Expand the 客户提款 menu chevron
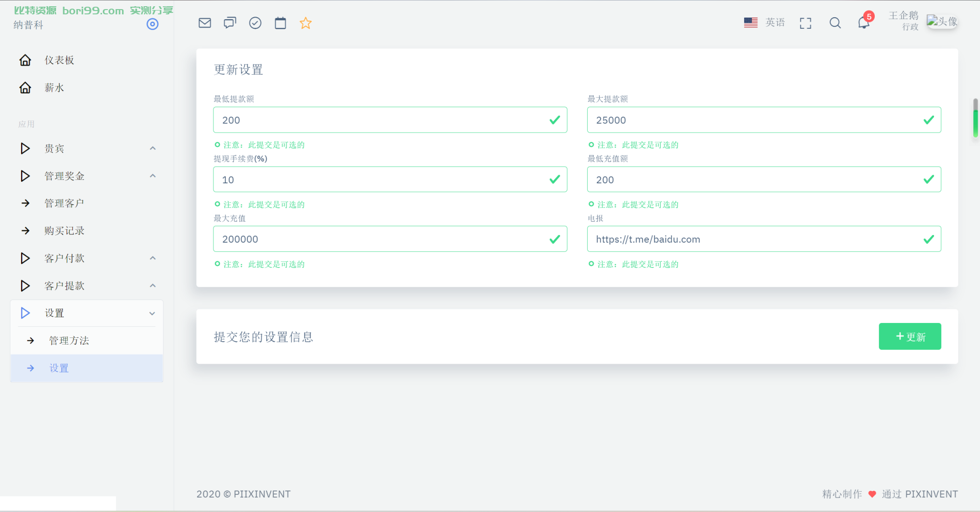This screenshot has width=980, height=512. tap(153, 285)
